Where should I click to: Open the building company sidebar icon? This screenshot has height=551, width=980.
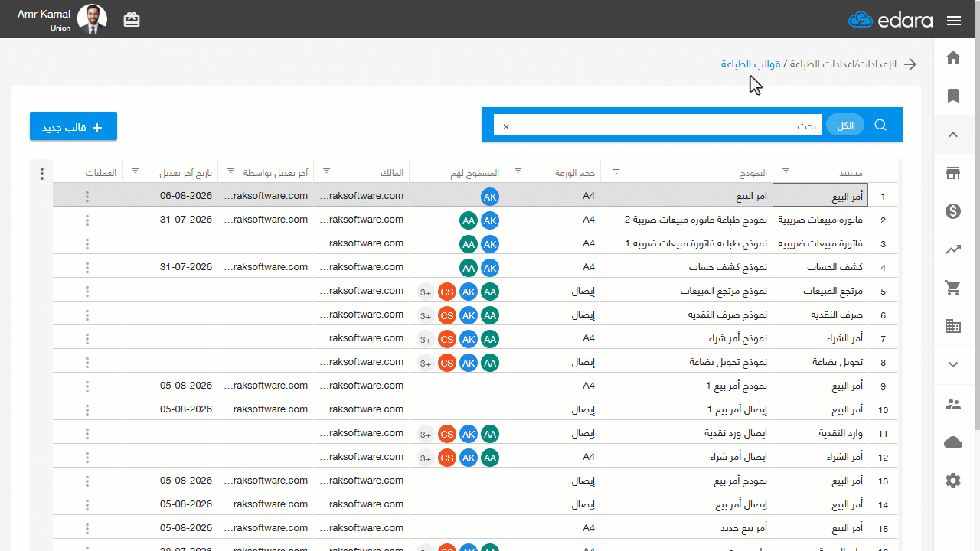953,326
